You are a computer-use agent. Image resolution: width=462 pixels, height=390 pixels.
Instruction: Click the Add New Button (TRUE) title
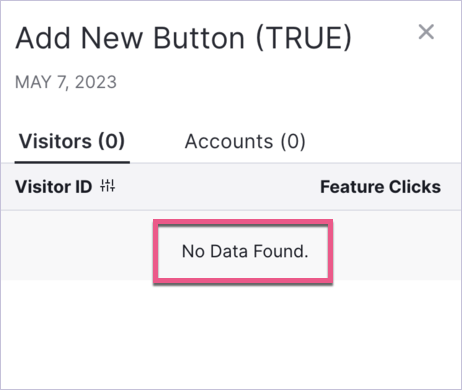click(x=184, y=38)
